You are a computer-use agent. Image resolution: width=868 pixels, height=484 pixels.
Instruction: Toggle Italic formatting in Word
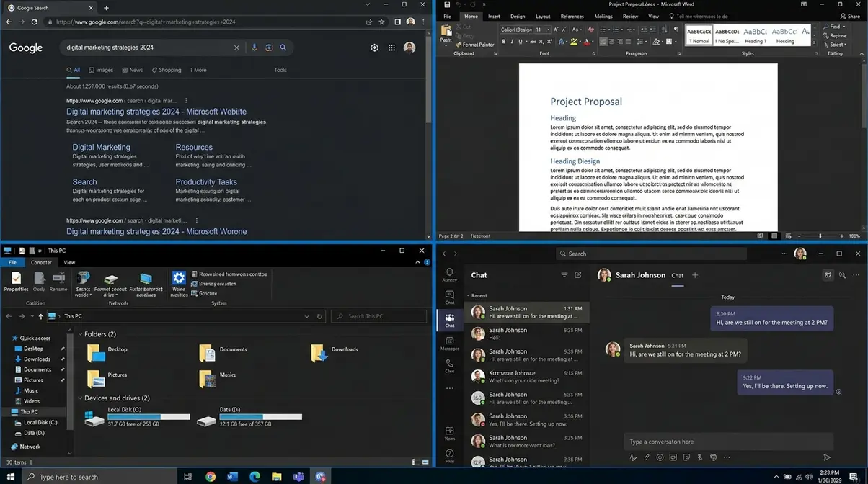tap(512, 42)
